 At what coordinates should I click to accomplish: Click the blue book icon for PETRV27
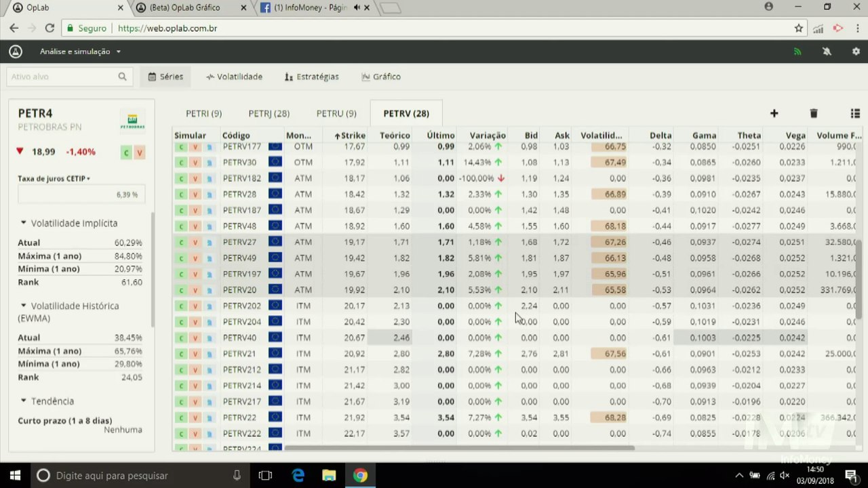[210, 242]
